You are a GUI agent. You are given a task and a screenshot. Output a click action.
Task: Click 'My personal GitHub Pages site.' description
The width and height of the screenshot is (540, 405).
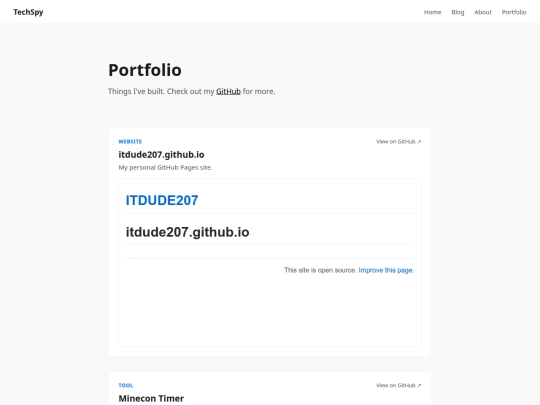(x=165, y=167)
